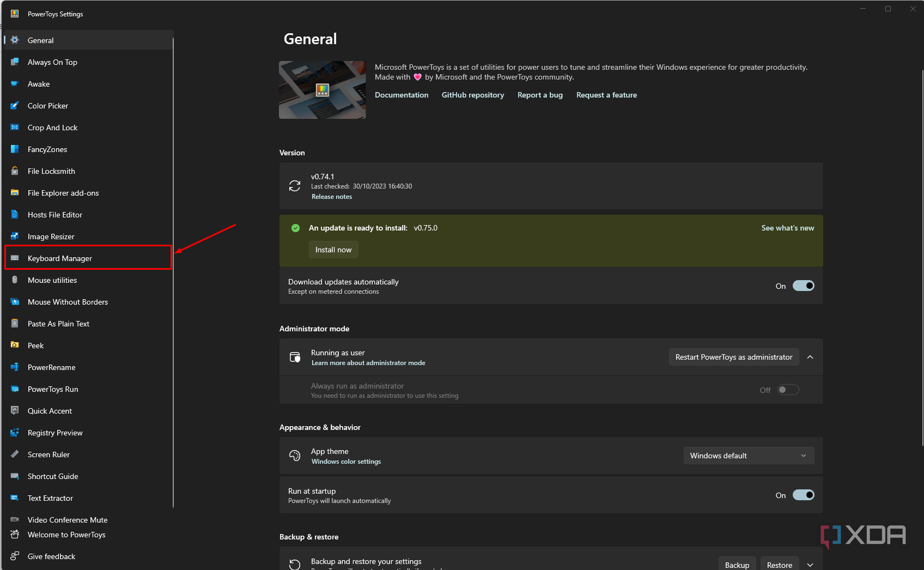Open the GitHub repository link
The image size is (924, 570).
tap(472, 95)
